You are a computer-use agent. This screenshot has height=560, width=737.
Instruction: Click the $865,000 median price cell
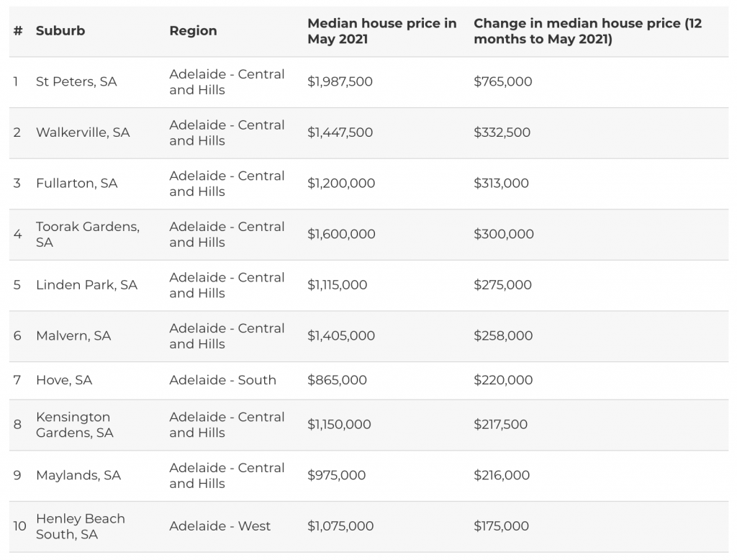337,380
